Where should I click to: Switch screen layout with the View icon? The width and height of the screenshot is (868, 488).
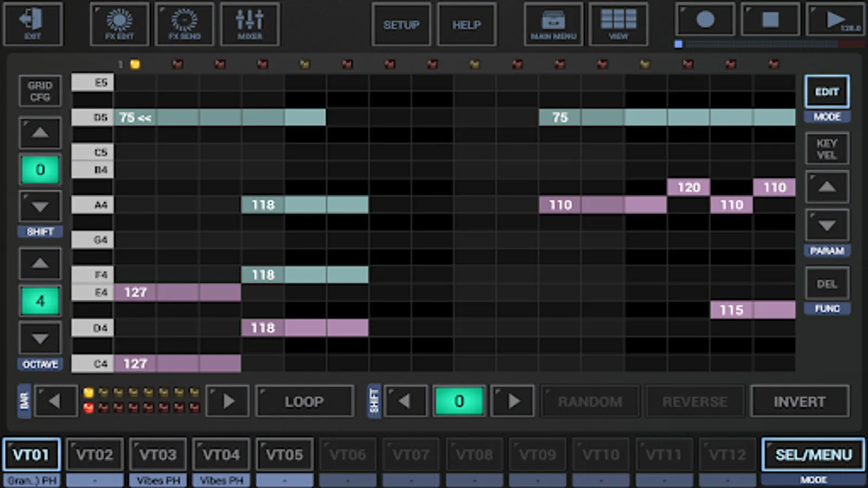tap(618, 24)
